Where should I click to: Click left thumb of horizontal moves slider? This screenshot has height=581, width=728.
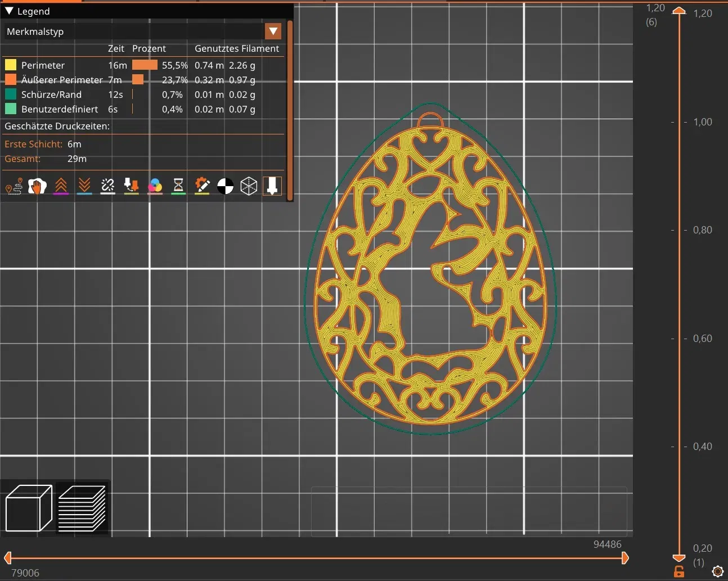click(8, 558)
